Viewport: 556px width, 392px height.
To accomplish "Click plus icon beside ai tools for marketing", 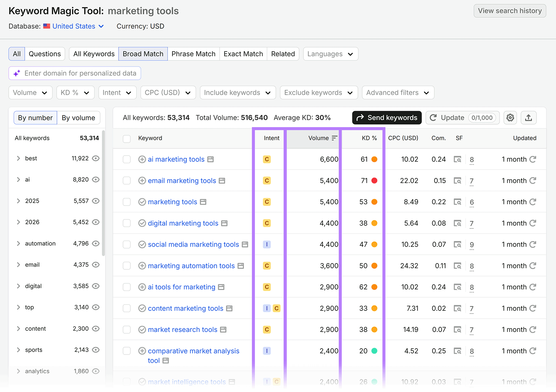I will 142,287.
